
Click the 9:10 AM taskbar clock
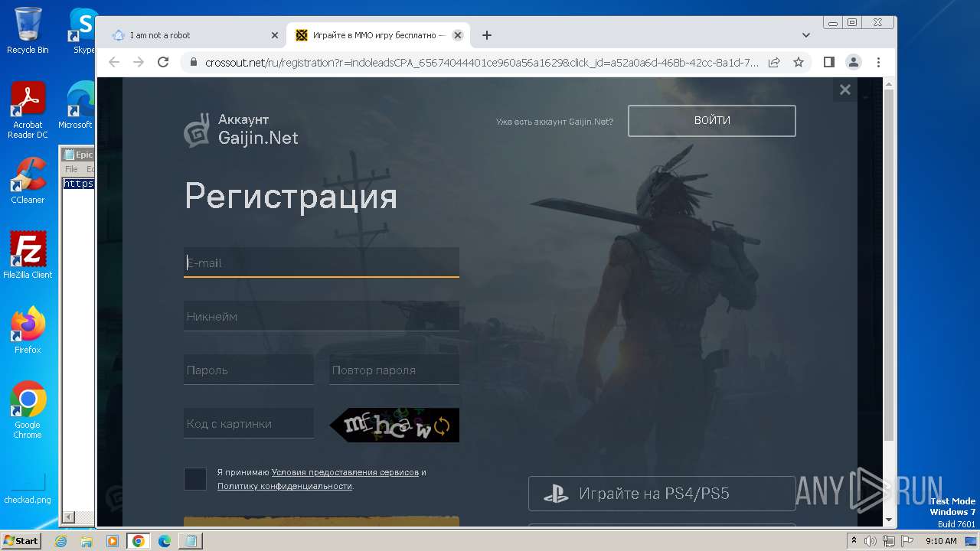[x=941, y=541]
